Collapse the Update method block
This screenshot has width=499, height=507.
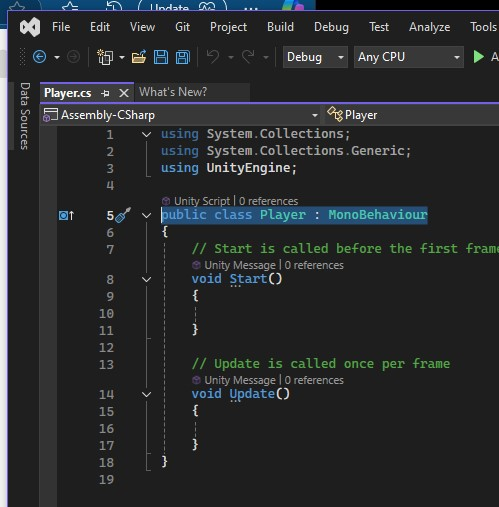[147, 395]
